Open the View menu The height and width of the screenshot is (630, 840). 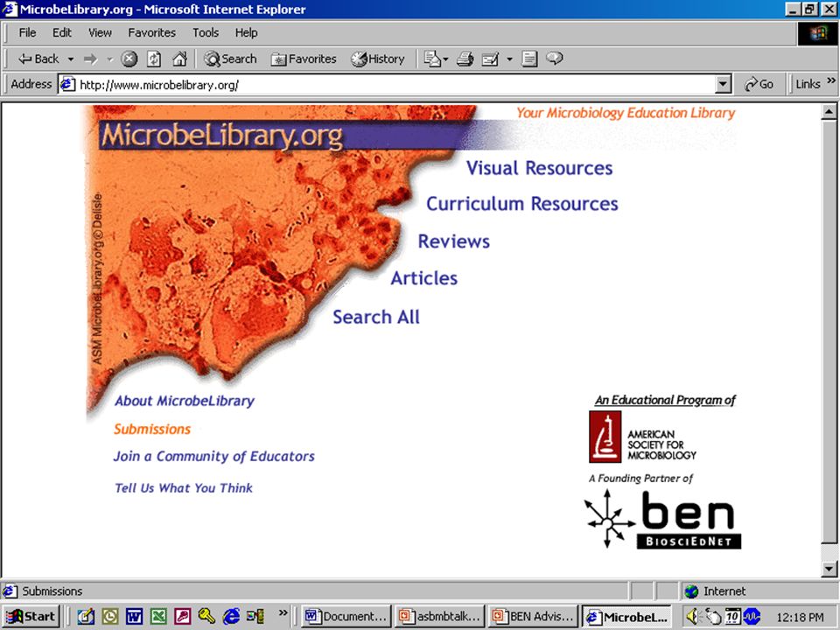point(100,32)
